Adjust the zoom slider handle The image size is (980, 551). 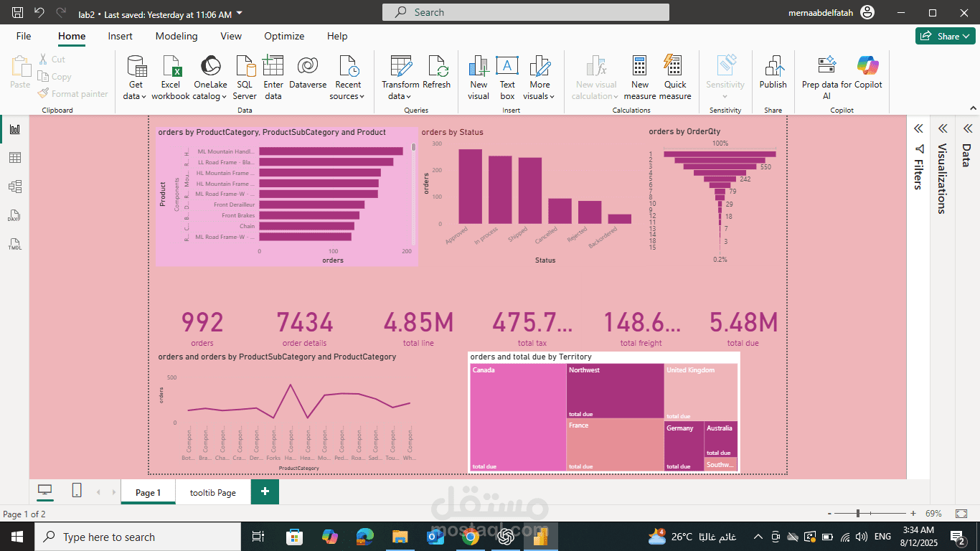[x=858, y=514]
